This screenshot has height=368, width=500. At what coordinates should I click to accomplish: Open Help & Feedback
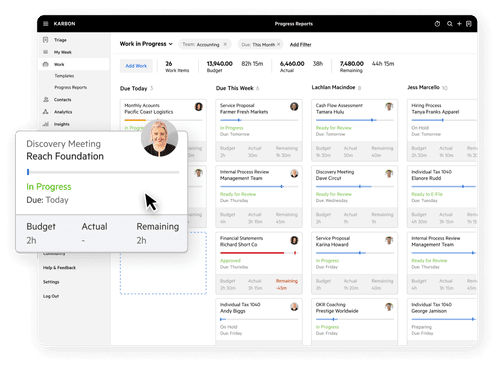(59, 268)
